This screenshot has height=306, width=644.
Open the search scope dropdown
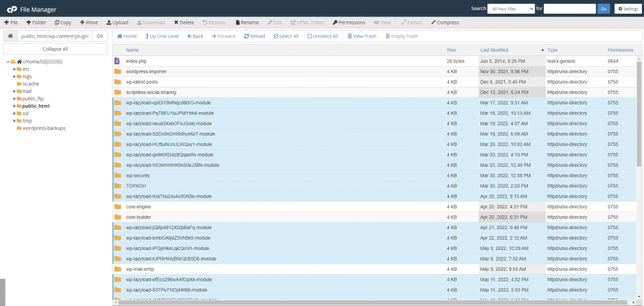[x=511, y=9]
